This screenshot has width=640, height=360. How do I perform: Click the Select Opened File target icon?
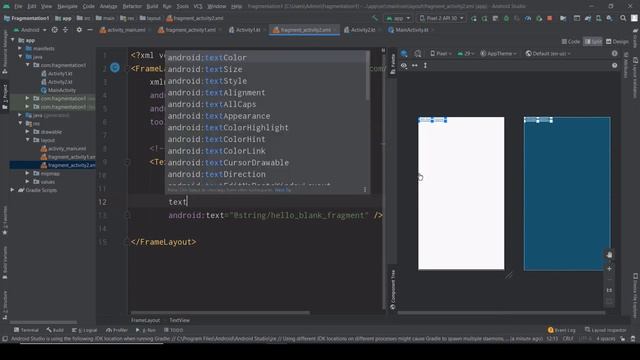point(54,30)
